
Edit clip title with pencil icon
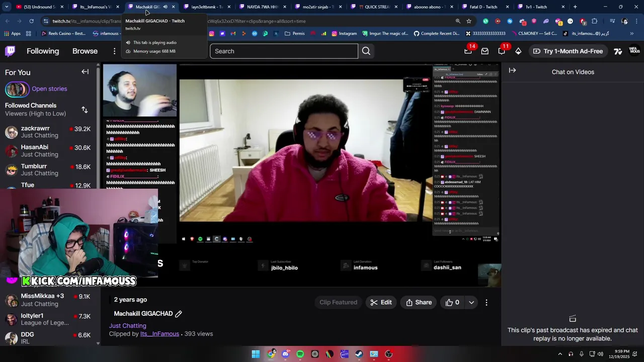coord(178,314)
